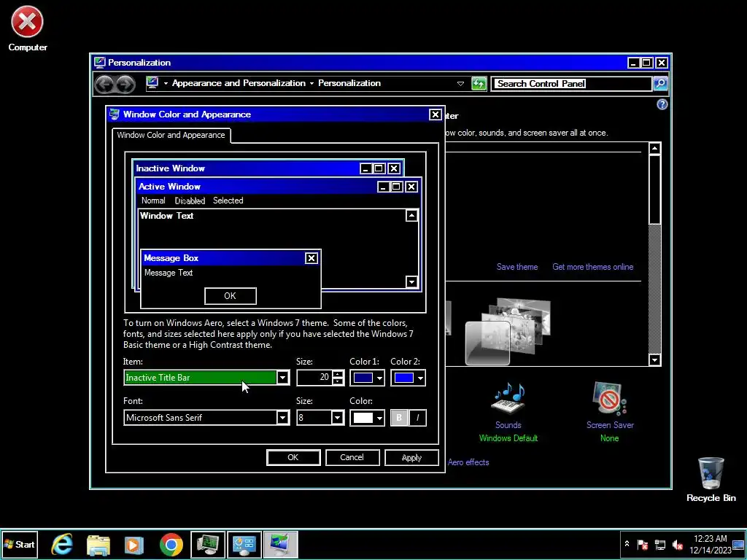Close the Window Color and Appearance dialog

point(435,114)
